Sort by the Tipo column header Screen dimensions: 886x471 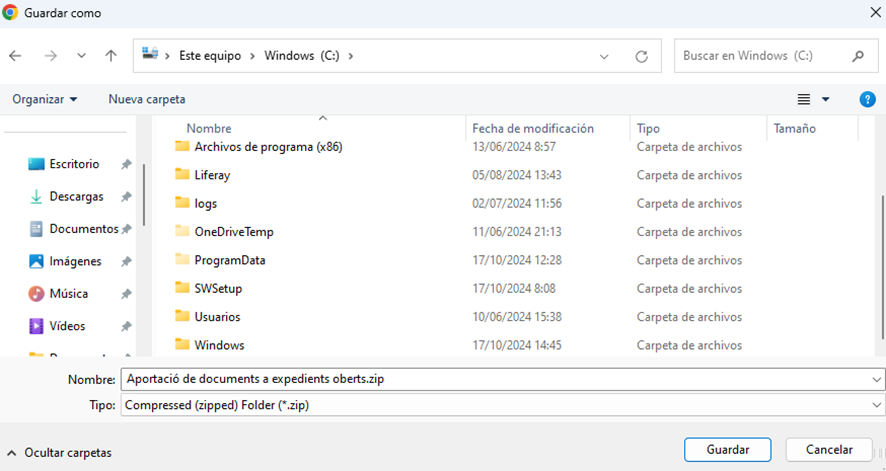(648, 129)
